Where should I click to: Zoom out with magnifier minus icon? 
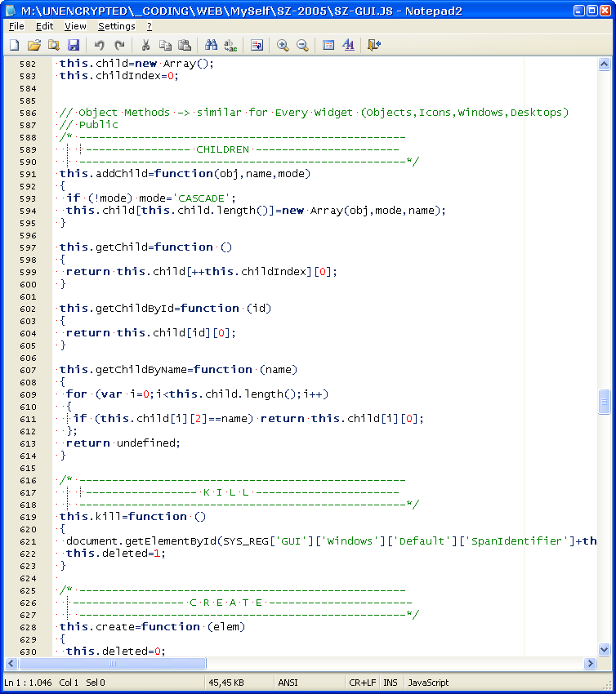(x=302, y=45)
